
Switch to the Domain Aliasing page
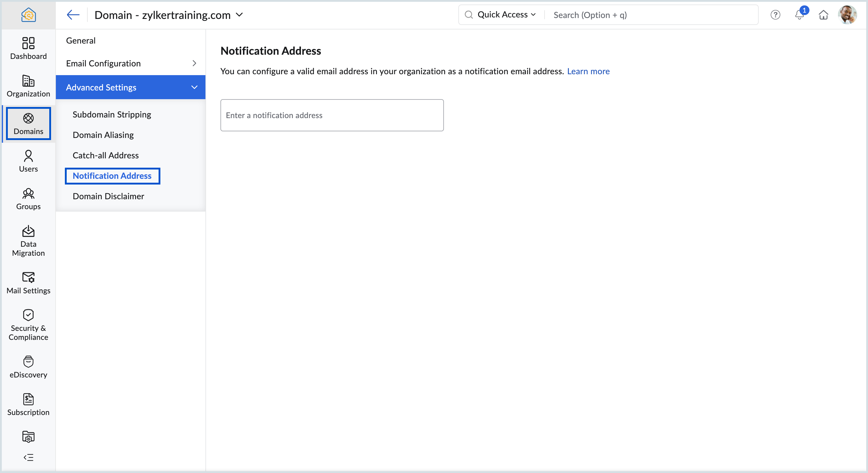(103, 135)
